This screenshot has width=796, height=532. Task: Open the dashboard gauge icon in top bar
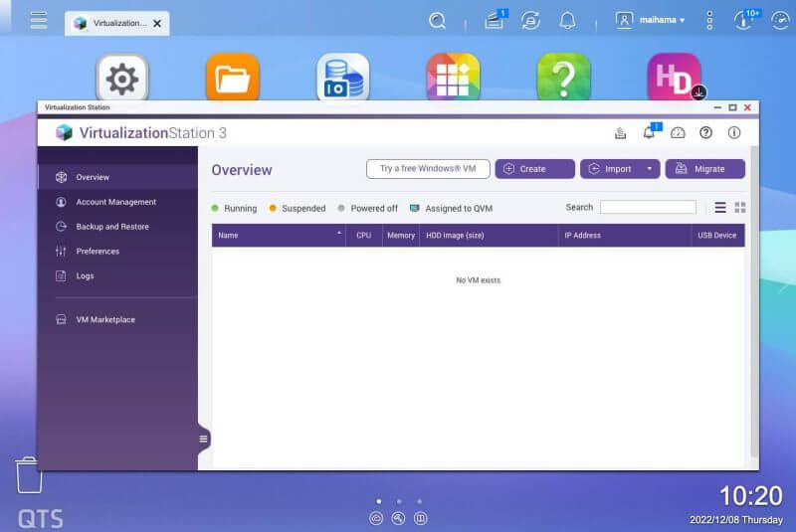click(x=780, y=21)
